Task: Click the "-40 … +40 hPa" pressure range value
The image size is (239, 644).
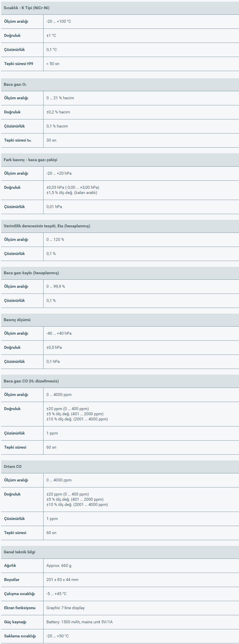Action: (59, 334)
